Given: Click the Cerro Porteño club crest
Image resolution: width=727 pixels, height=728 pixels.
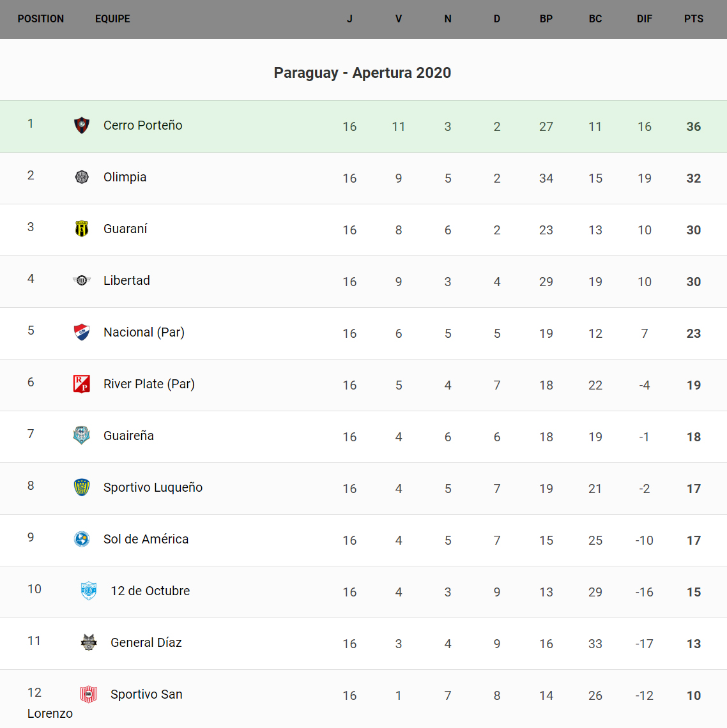Looking at the screenshot, I should point(82,125).
